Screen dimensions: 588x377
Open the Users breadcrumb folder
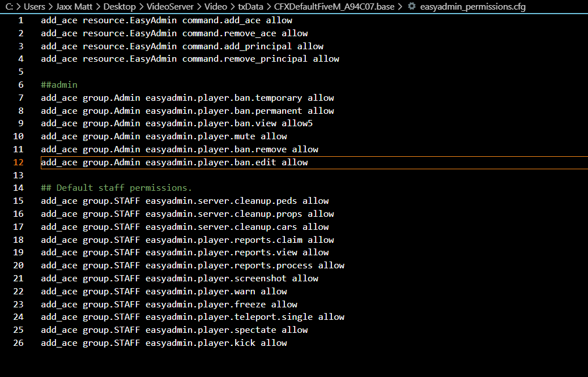34,7
